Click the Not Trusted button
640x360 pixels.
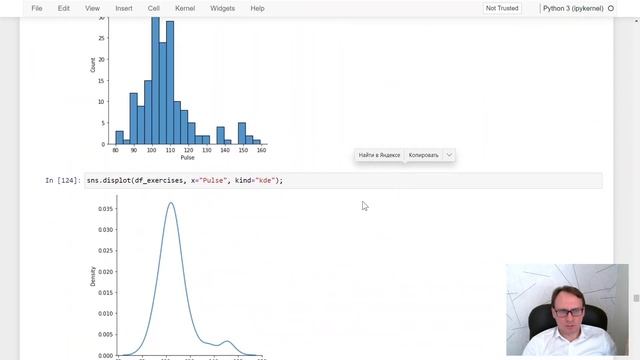tap(502, 8)
